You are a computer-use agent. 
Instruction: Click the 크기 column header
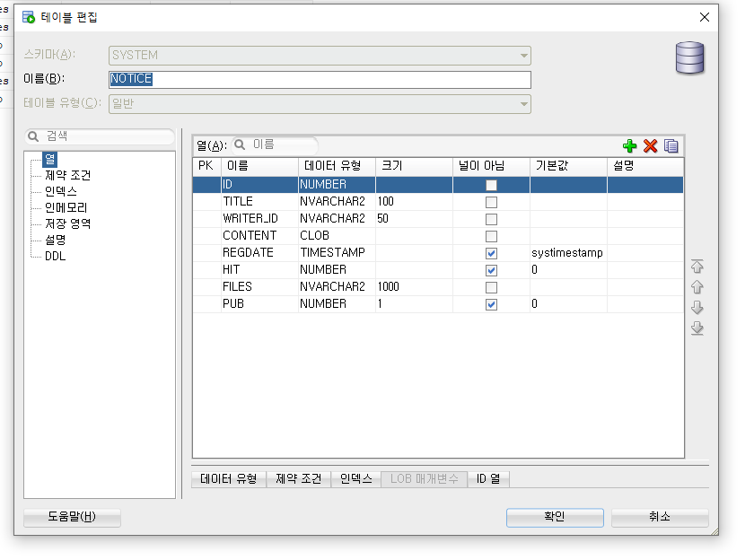414,166
